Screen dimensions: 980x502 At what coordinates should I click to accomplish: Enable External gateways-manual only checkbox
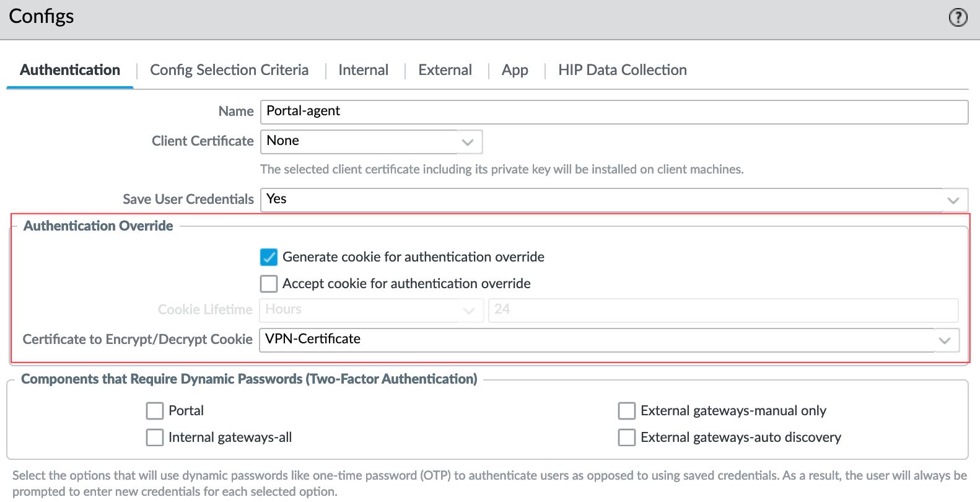click(627, 411)
